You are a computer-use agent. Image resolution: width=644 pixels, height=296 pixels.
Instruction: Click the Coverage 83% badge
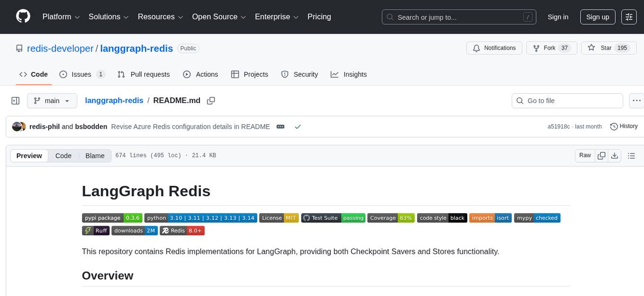[x=391, y=218]
